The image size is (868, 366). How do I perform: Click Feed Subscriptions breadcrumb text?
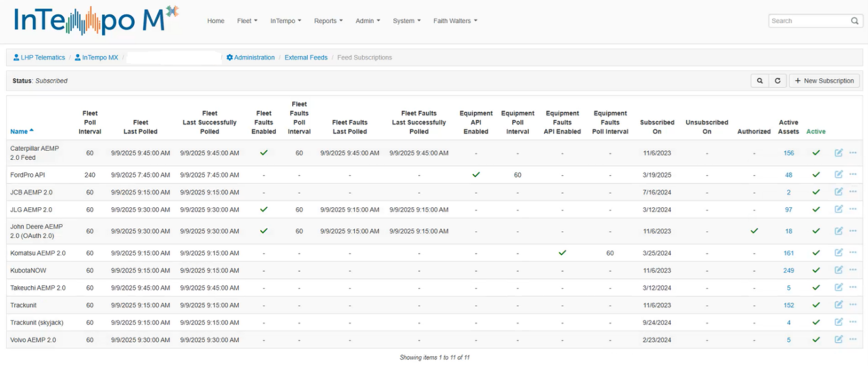[365, 57]
